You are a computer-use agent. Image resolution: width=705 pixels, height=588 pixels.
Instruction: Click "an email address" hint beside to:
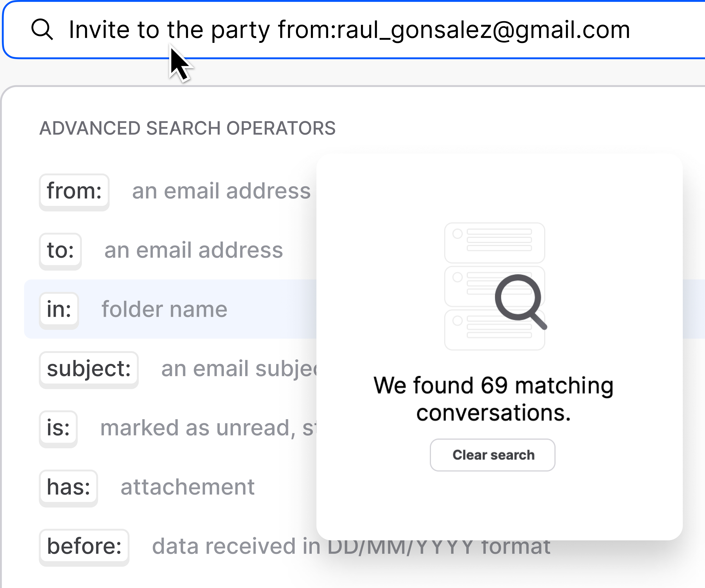(194, 250)
